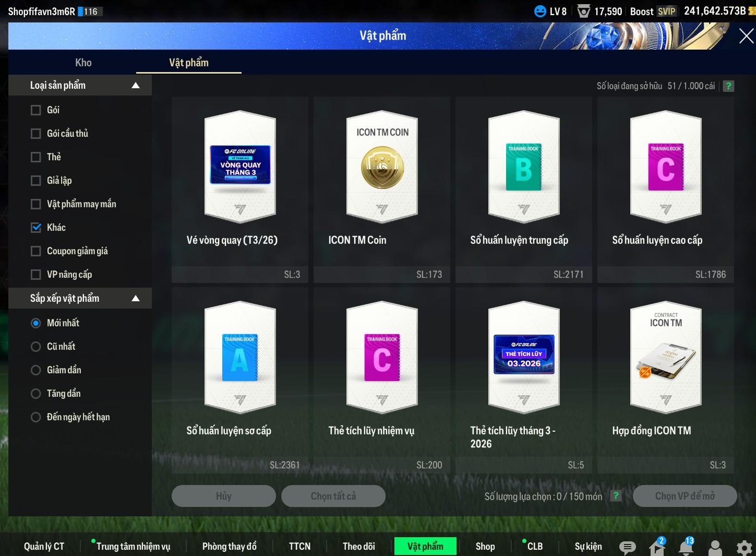
Task: Open the video icon with badge 2
Action: 656,547
